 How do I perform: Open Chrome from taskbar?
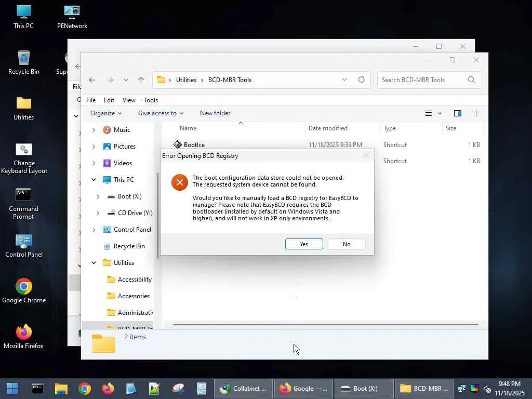[85, 389]
